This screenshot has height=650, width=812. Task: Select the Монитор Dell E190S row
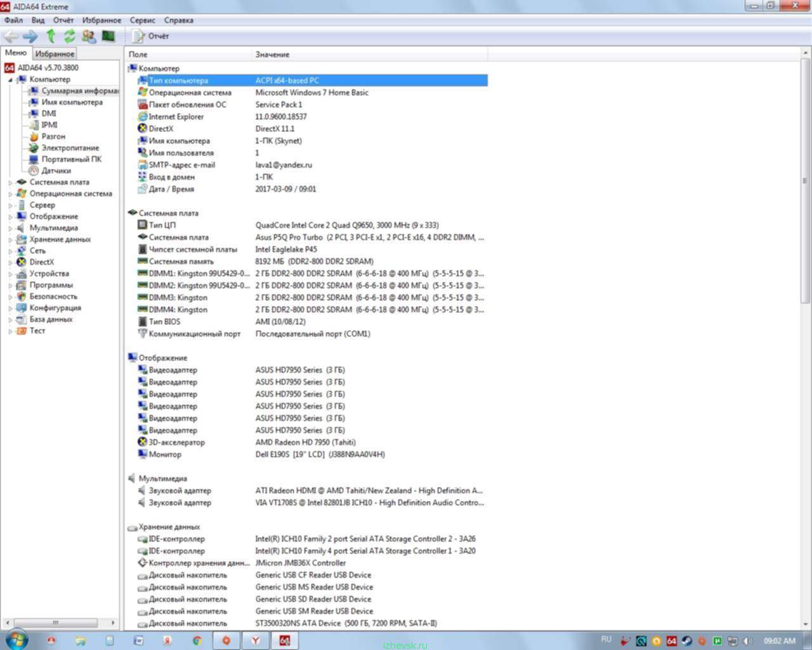point(312,454)
